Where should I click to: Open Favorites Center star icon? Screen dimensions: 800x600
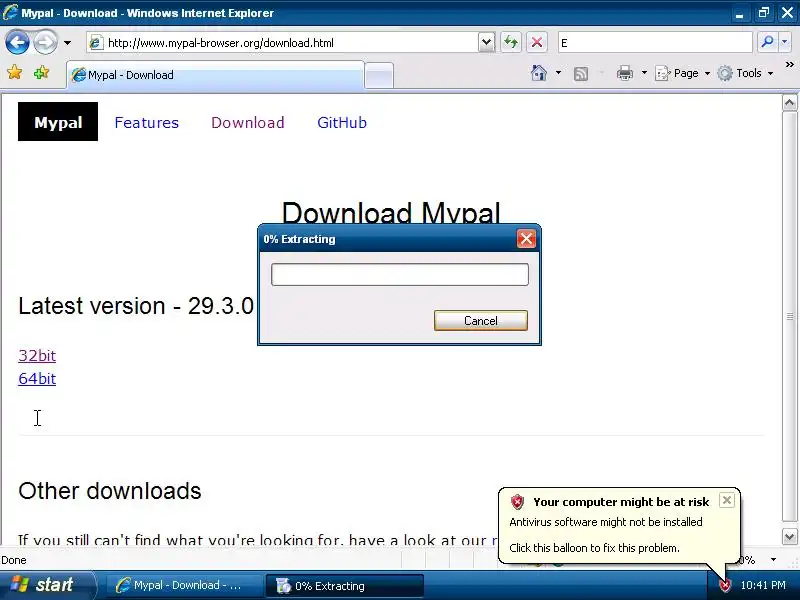point(15,72)
